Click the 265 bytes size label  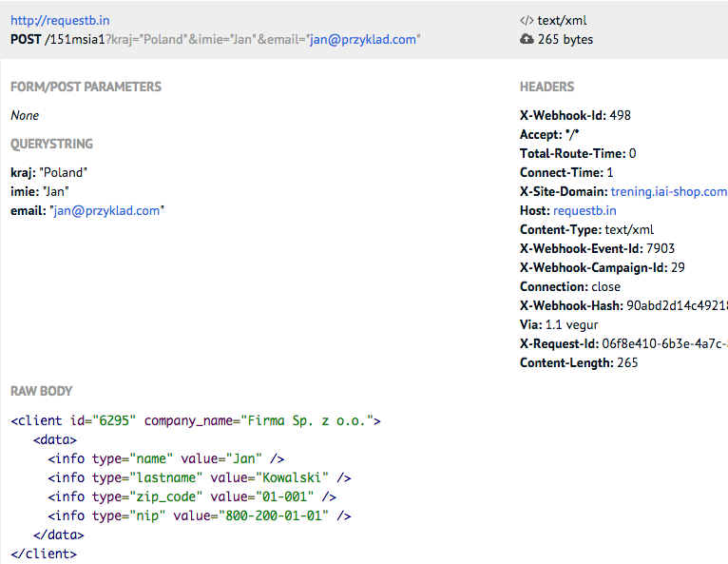point(565,40)
